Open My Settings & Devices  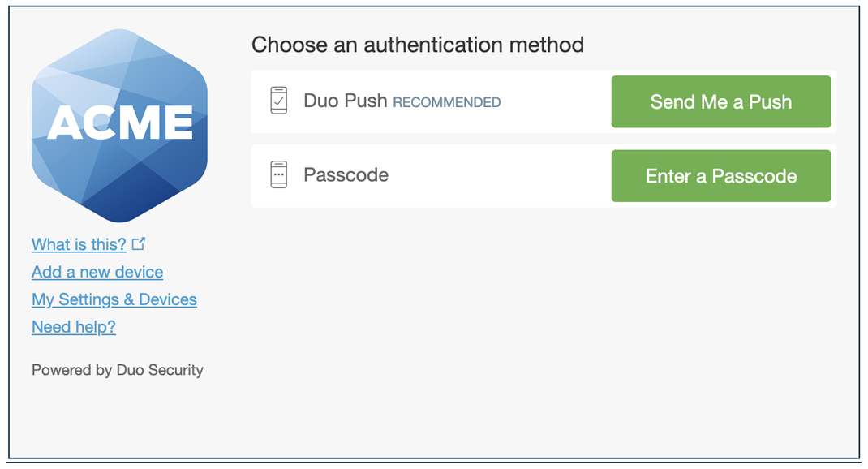[114, 299]
